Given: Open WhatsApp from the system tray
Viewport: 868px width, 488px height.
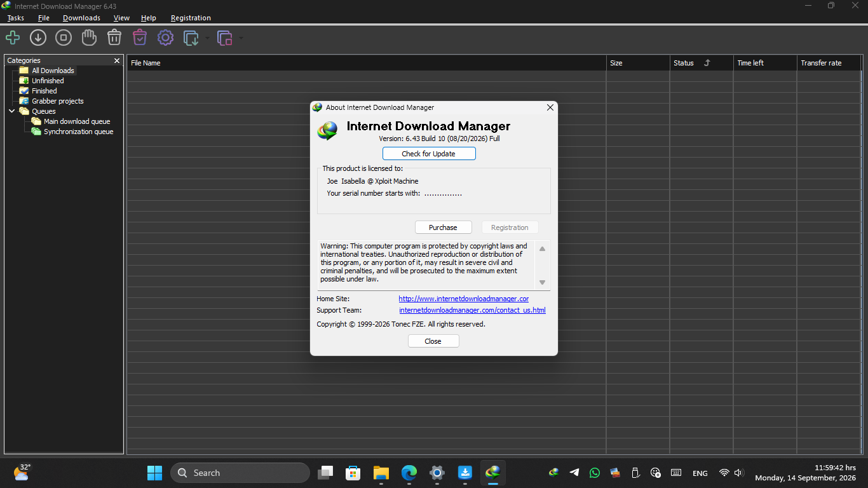Looking at the screenshot, I should click(595, 473).
